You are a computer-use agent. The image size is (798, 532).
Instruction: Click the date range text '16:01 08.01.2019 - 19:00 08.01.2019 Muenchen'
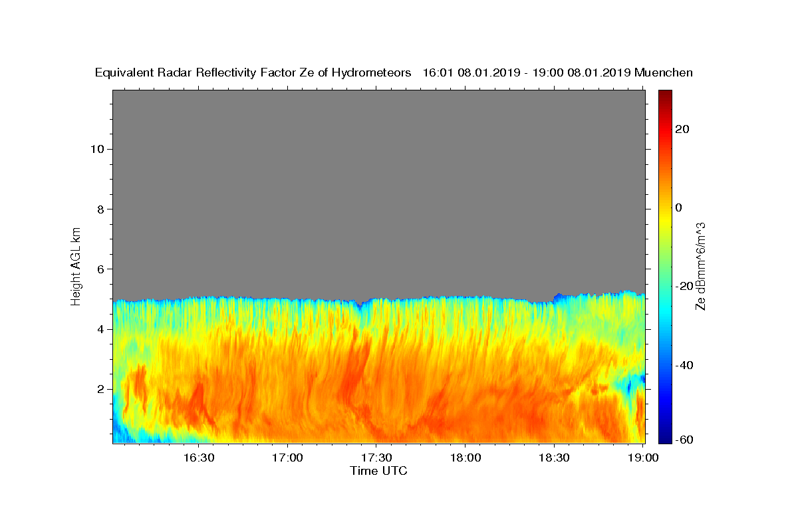558,72
